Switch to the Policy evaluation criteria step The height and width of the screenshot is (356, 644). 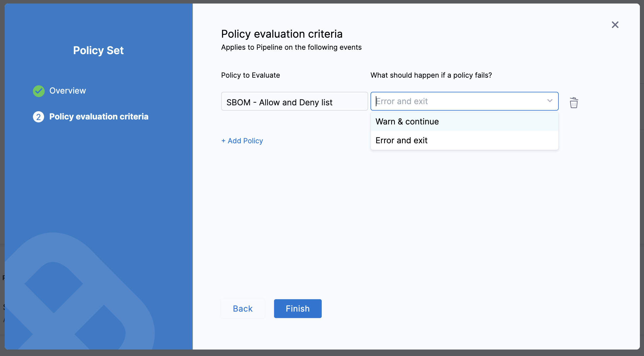(x=99, y=117)
